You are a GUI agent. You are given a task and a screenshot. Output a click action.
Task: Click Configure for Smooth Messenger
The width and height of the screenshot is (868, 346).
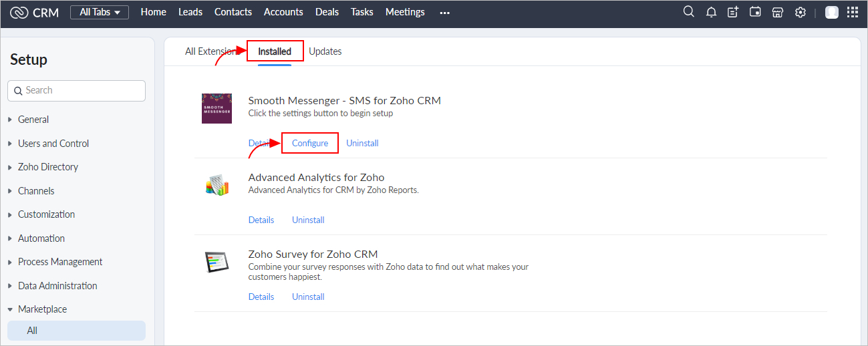[x=310, y=143]
